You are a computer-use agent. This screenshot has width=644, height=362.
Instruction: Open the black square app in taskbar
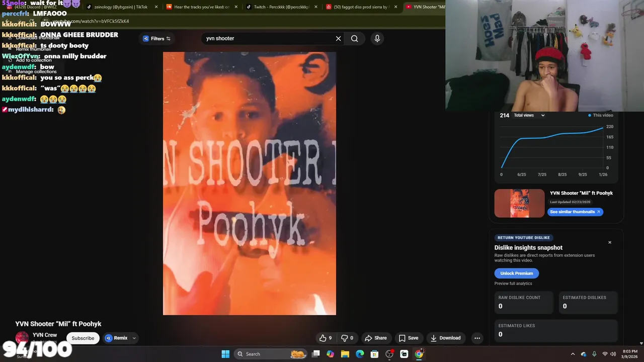point(404,354)
